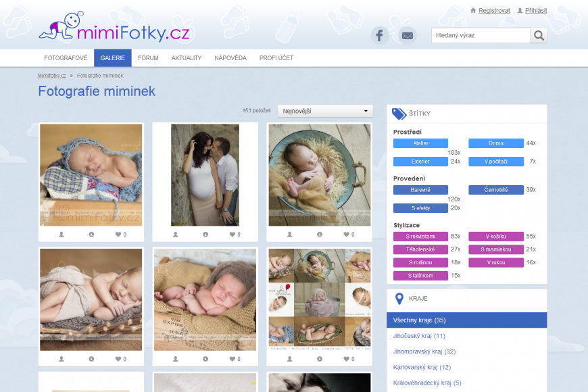
Task: Click the Registrovat link
Action: 494,11
